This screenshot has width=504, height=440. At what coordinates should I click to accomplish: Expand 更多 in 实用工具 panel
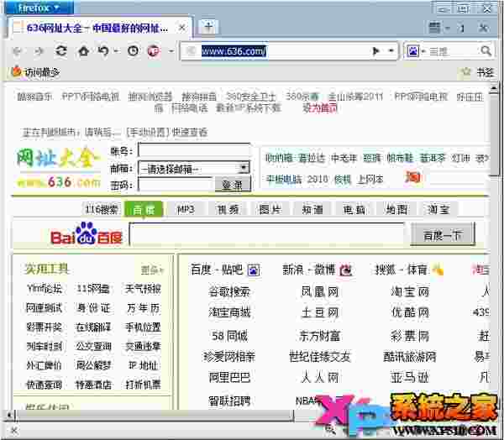click(x=152, y=270)
